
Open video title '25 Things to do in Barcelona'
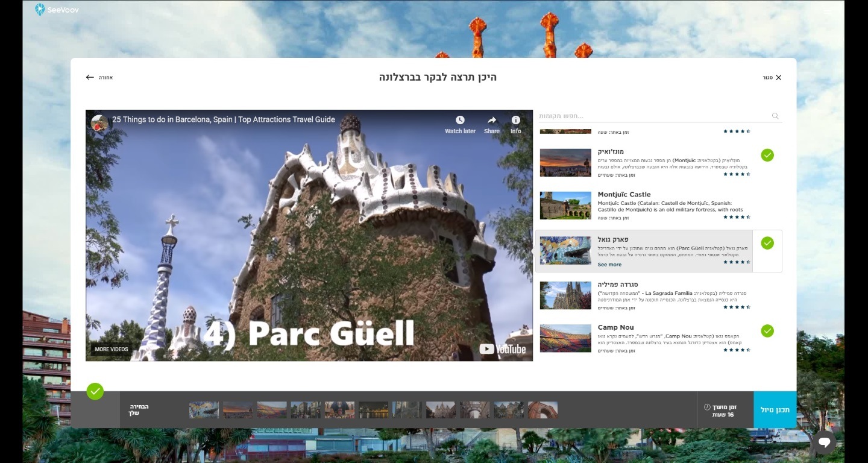pyautogui.click(x=224, y=119)
